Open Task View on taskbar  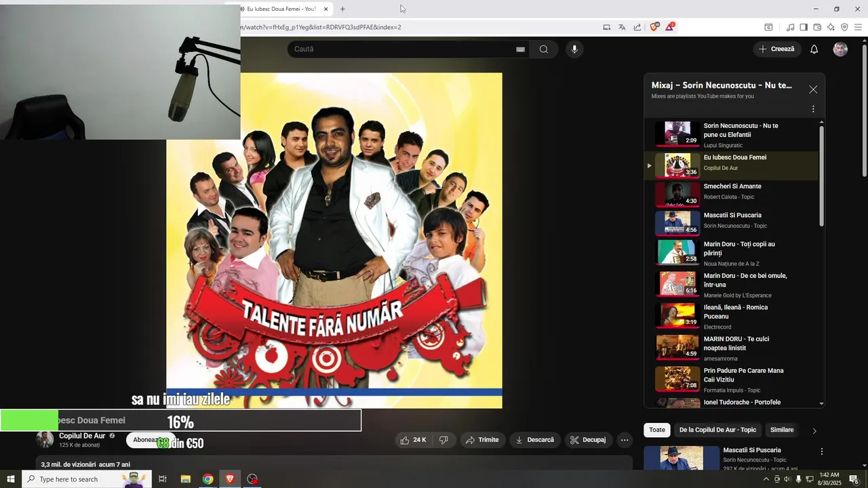[163, 479]
